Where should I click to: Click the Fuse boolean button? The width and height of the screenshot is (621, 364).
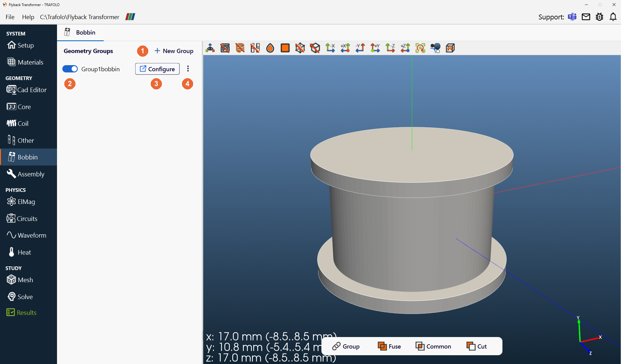[389, 346]
